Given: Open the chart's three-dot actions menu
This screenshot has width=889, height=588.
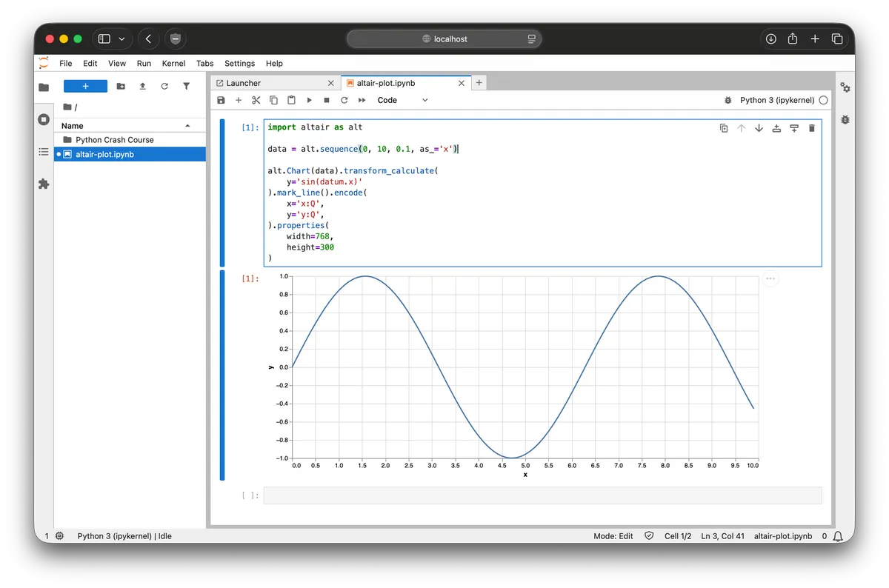Looking at the screenshot, I should pyautogui.click(x=770, y=278).
